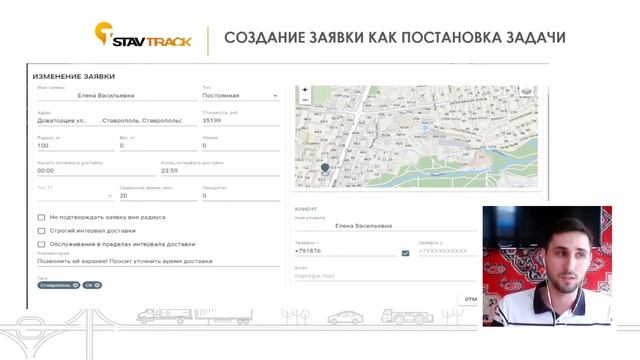Click the empty Телефон 2 field
Viewport: 640px width, 360px height.
(448, 251)
